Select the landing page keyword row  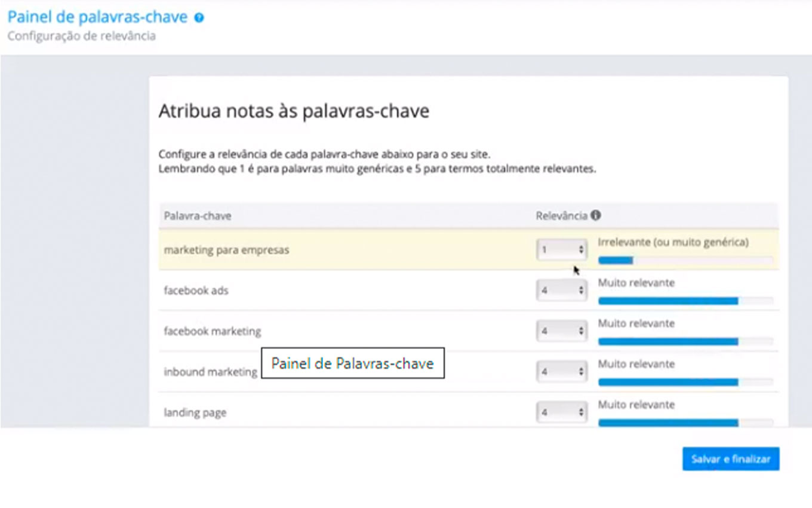469,412
